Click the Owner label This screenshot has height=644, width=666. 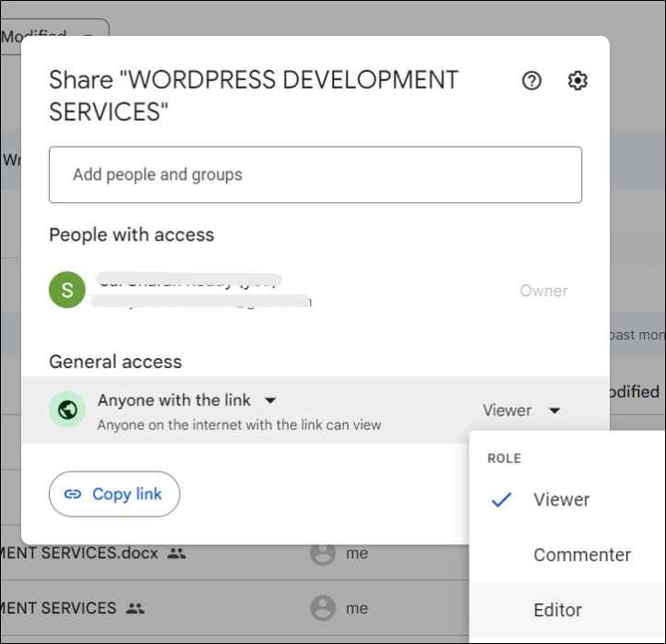[x=543, y=291]
